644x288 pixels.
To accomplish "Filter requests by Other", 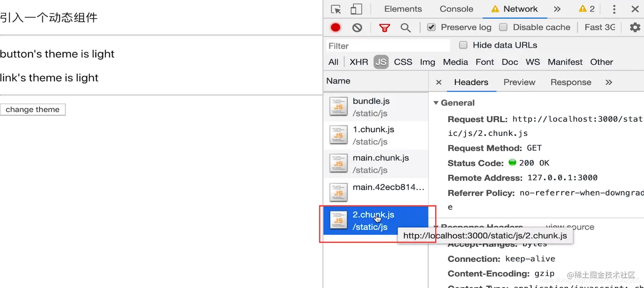I will (601, 62).
